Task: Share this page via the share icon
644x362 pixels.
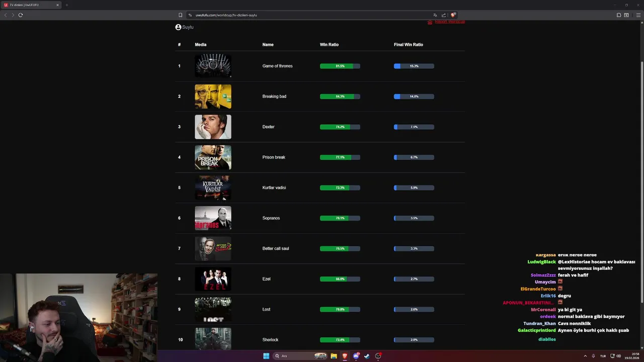Action: 444,15
